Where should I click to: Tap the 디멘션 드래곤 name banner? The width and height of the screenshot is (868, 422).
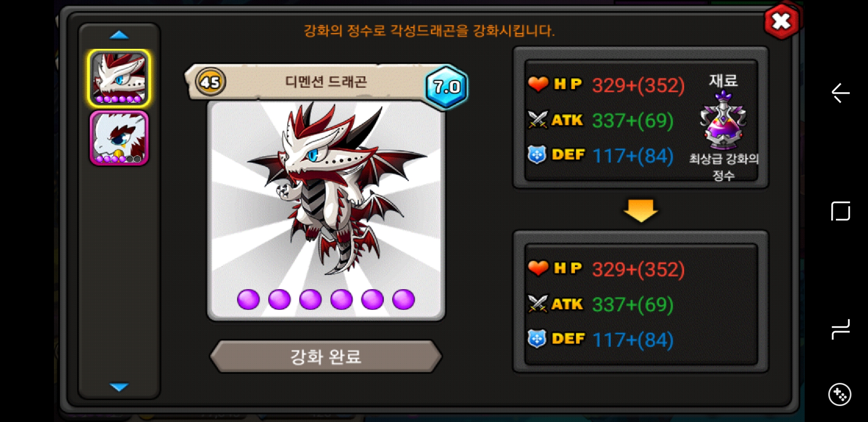(325, 82)
